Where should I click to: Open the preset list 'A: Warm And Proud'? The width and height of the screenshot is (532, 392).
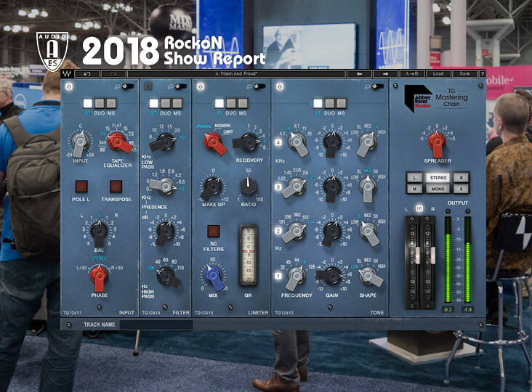[236, 74]
